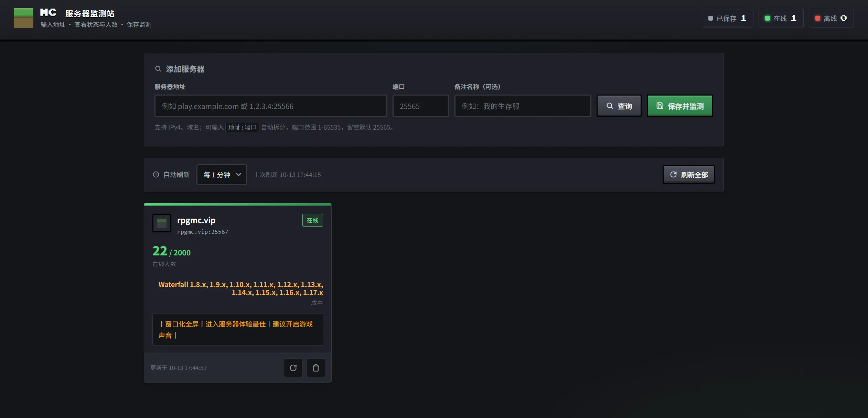The width and height of the screenshot is (868, 418).
Task: Click the 上次刷新 10-13 17:44:15 text
Action: pyautogui.click(x=287, y=175)
